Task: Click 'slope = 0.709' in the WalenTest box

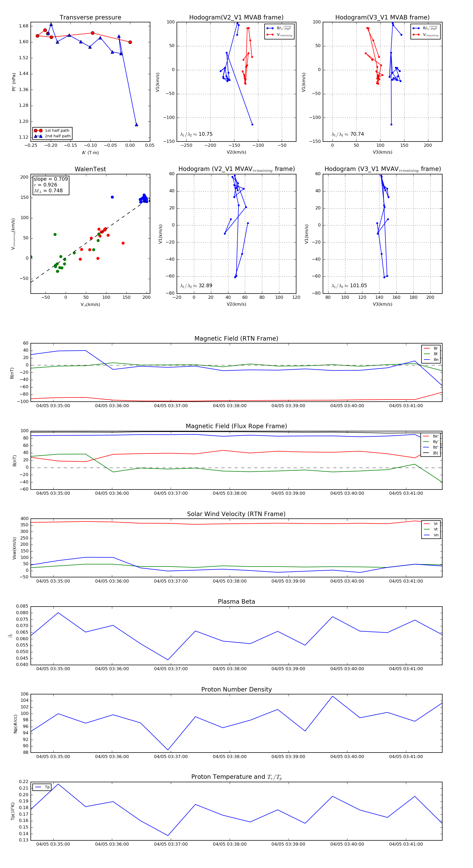Action: pyautogui.click(x=50, y=179)
